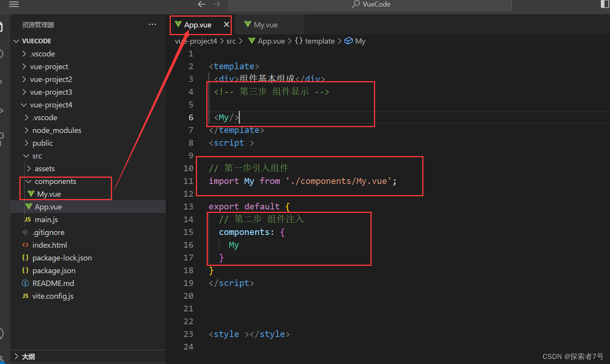Click the VueCode command center search box

[x=370, y=5]
